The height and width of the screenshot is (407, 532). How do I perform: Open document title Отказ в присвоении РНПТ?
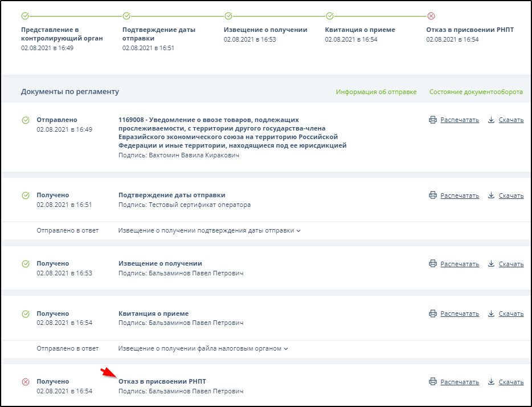tap(162, 381)
